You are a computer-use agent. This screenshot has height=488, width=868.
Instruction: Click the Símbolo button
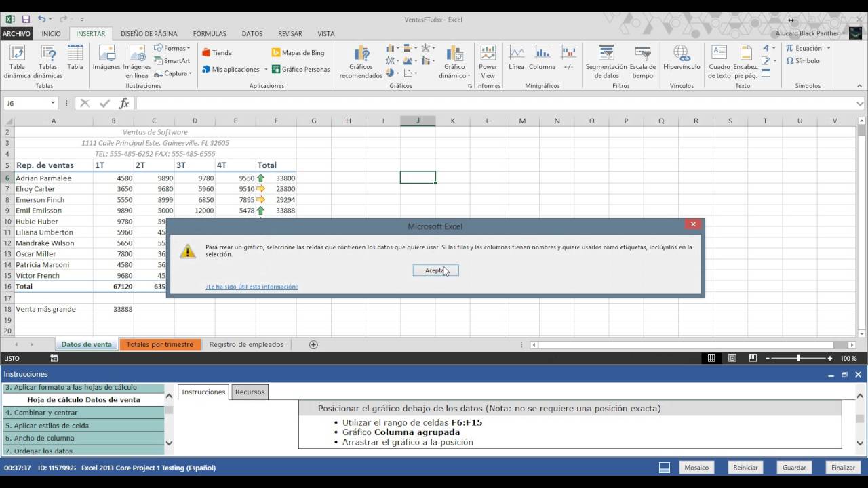803,60
